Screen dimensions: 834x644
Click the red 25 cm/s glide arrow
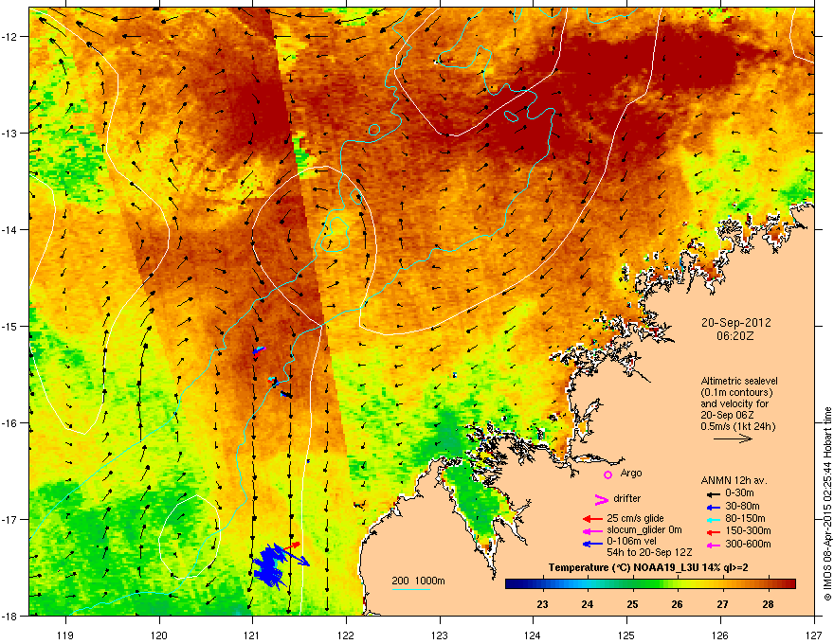[592, 519]
